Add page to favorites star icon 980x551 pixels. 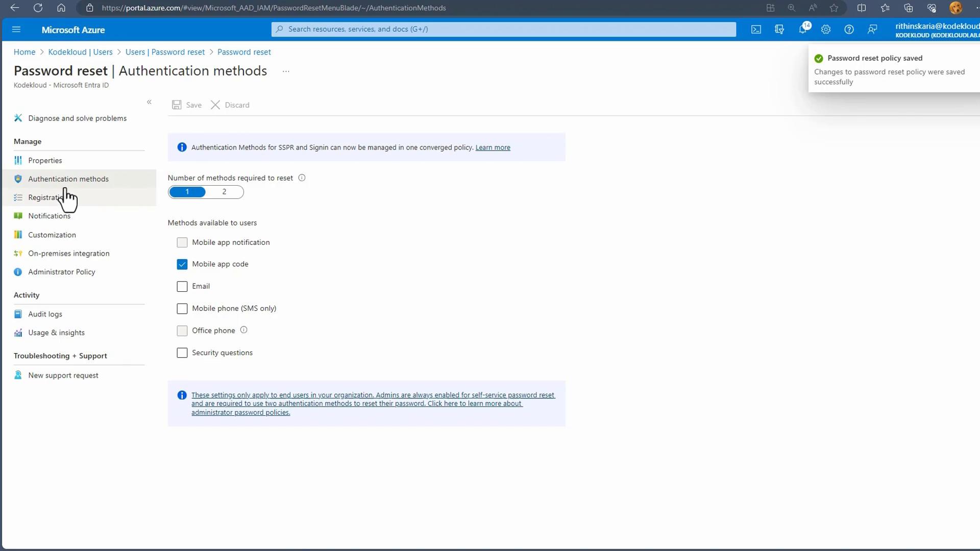[x=834, y=8]
